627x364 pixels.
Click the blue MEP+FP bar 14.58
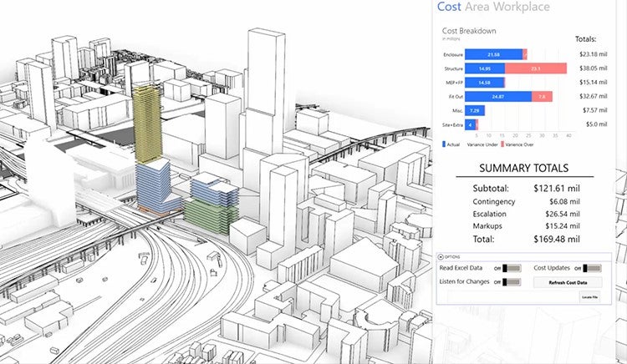484,83
